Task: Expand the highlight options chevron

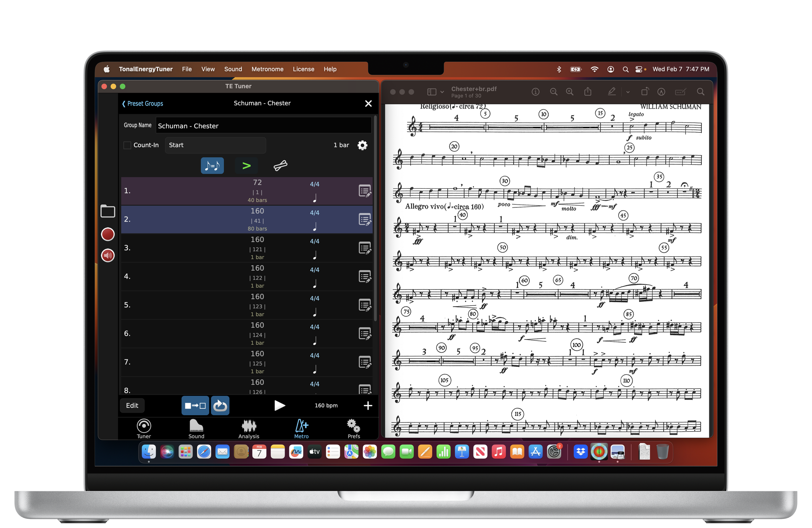Action: coord(628,92)
